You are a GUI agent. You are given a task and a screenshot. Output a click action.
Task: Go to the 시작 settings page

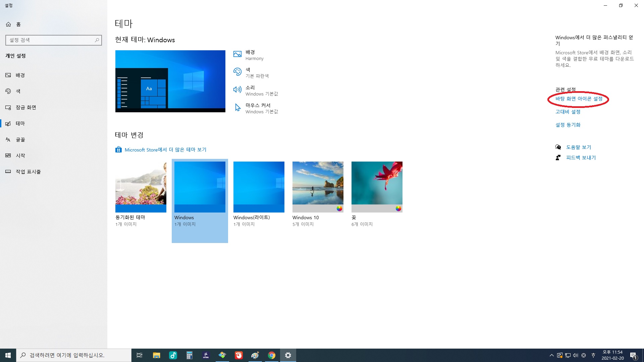(20, 156)
